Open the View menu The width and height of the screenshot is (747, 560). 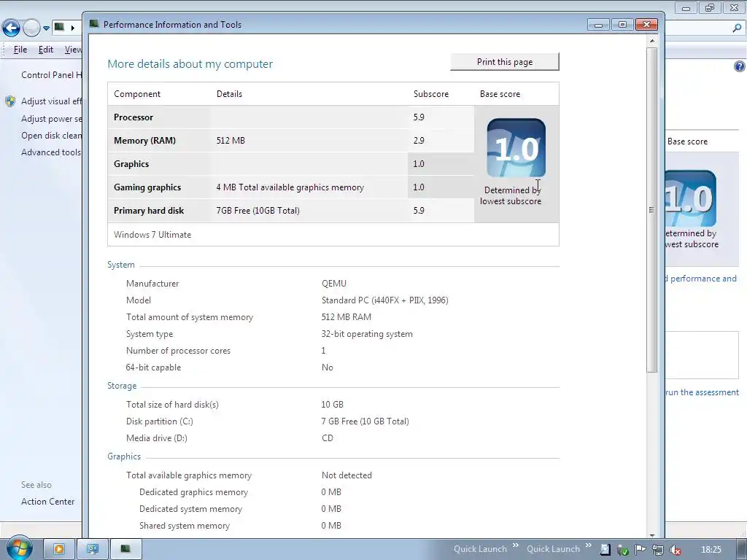(x=73, y=50)
